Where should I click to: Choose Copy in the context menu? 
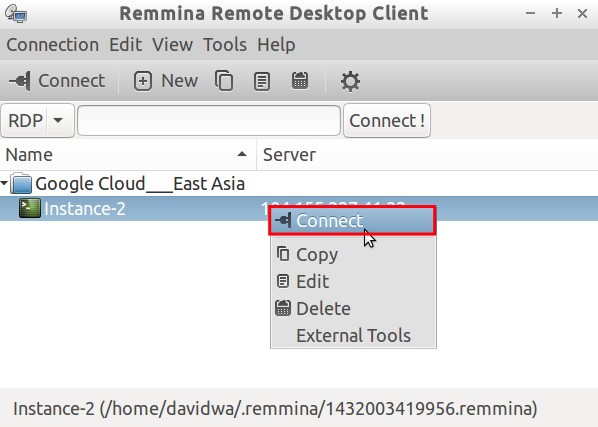[x=353, y=254]
